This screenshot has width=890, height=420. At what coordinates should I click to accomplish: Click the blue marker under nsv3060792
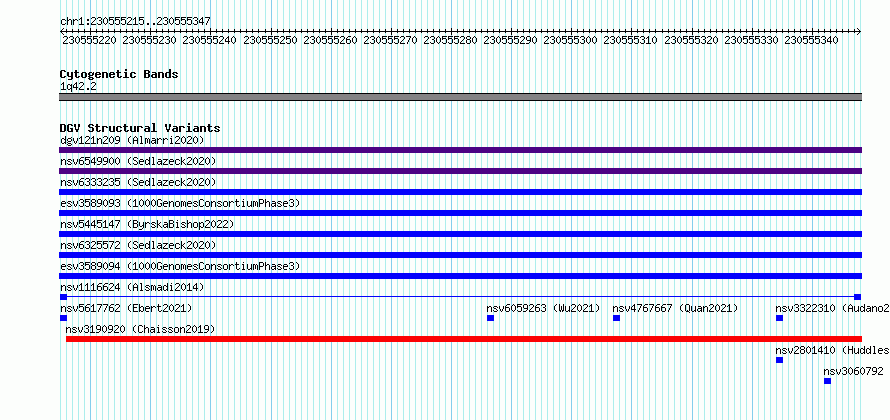tap(828, 381)
